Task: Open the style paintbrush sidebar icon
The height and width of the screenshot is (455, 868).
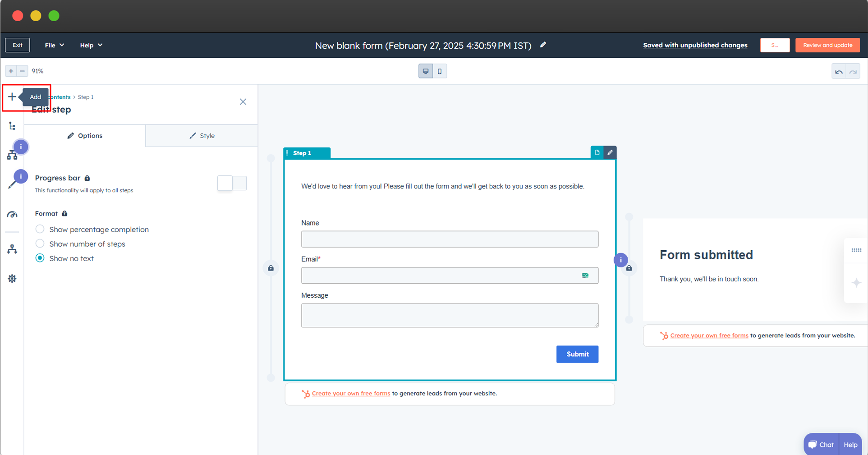Action: pos(12,184)
